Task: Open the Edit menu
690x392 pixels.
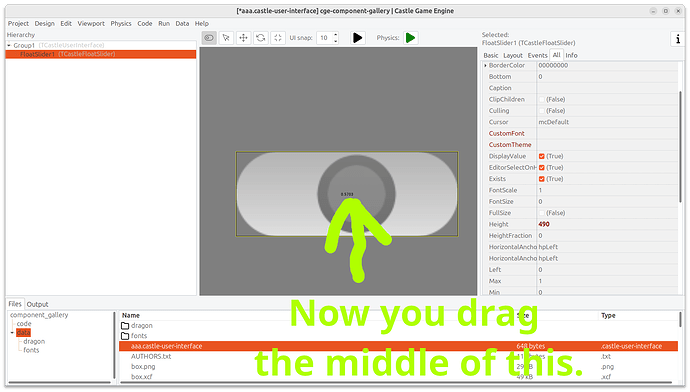Action: (66, 24)
